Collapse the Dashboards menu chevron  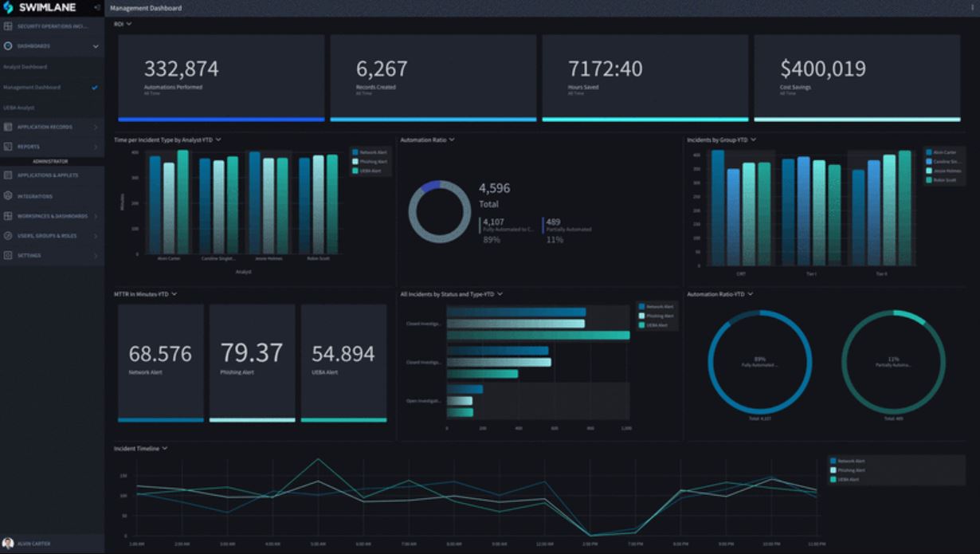point(96,46)
